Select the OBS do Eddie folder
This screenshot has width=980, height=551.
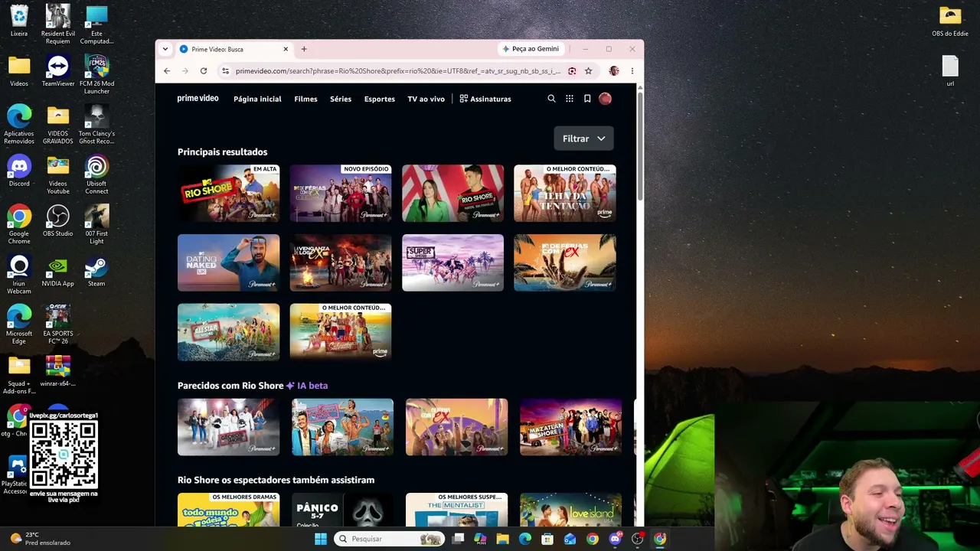pos(950,21)
